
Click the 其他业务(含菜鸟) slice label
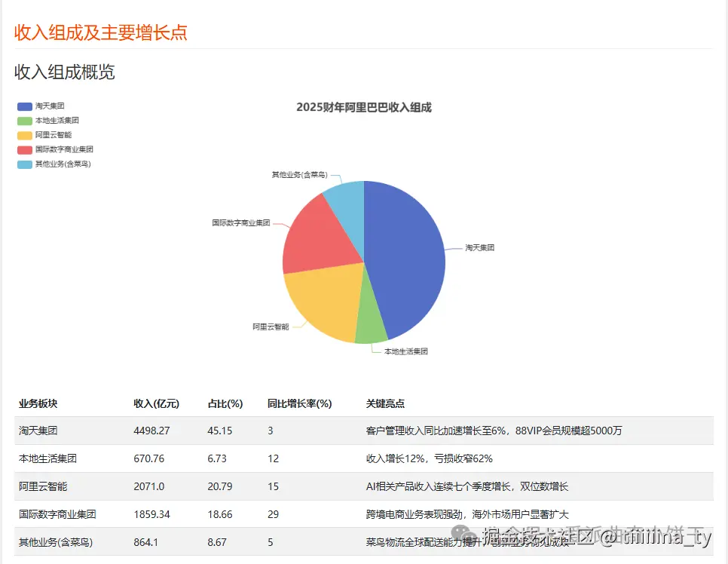pyautogui.click(x=301, y=175)
